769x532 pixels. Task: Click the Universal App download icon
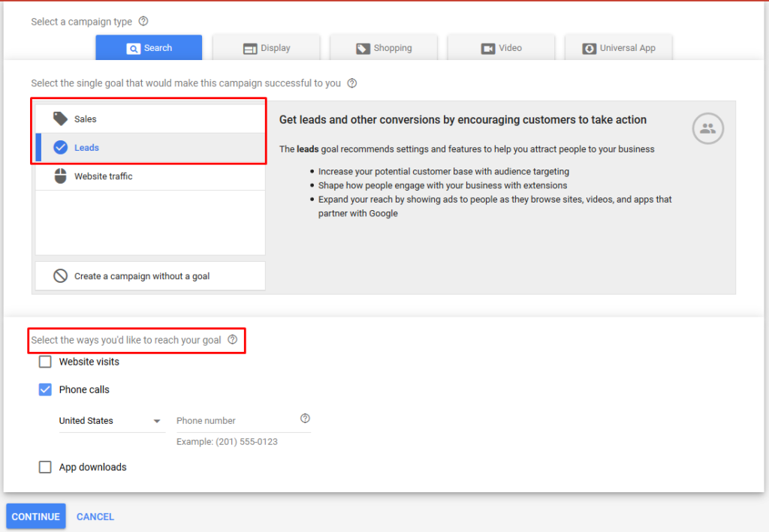tap(589, 49)
